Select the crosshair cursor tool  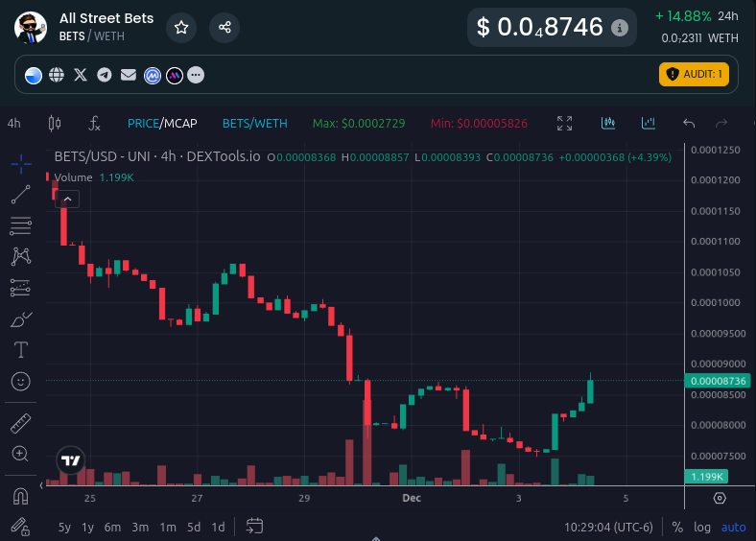[x=21, y=164]
